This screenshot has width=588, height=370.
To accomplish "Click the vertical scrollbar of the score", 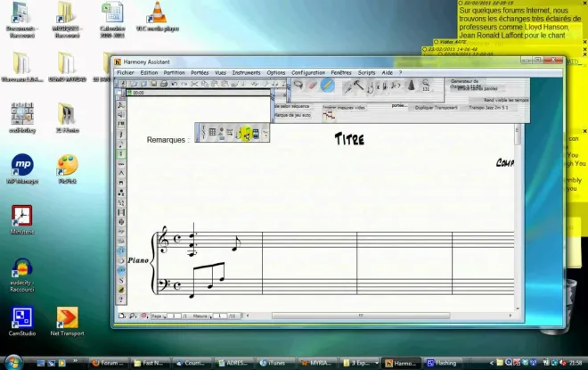I will (x=518, y=136).
